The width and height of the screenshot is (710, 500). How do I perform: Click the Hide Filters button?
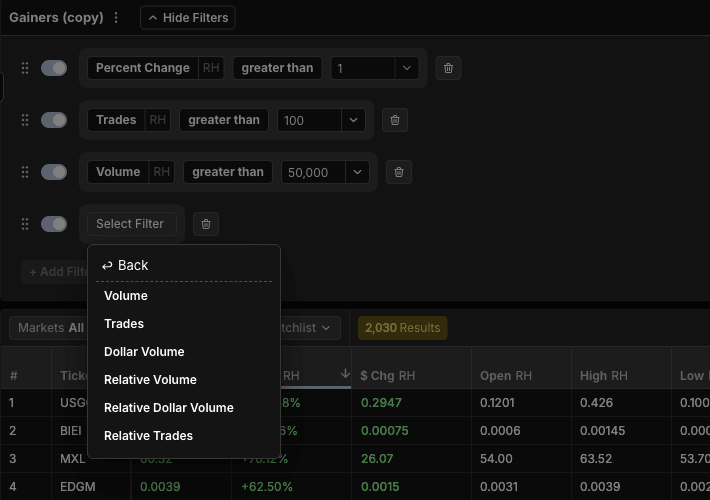(187, 18)
